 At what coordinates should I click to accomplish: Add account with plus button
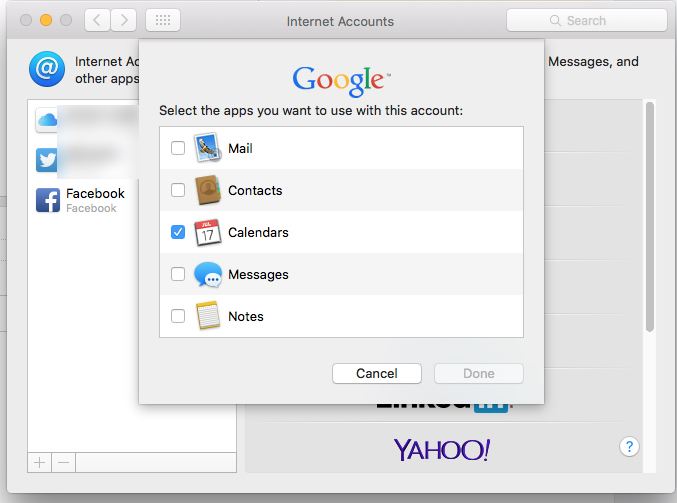click(x=39, y=463)
